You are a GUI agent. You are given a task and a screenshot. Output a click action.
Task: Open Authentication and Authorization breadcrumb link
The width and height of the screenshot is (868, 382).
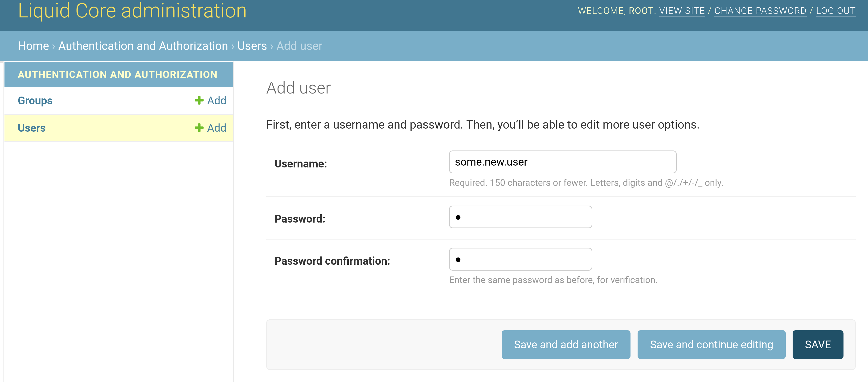(x=143, y=46)
